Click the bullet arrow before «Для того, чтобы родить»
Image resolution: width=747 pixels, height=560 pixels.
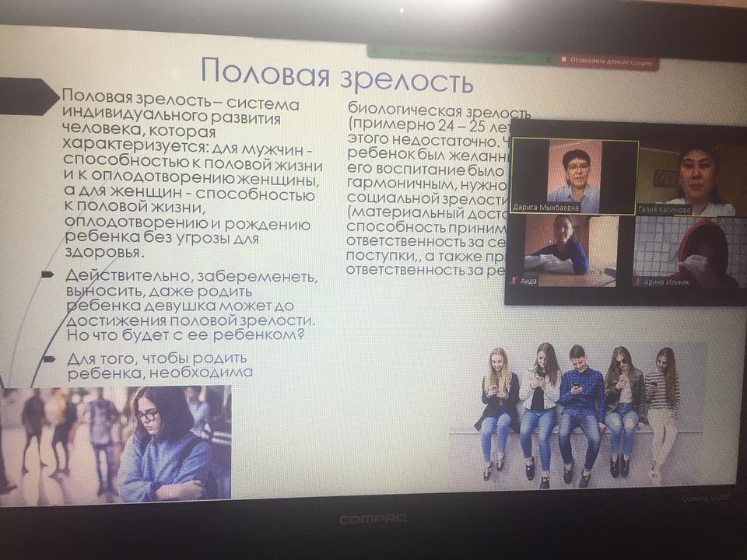48,358
